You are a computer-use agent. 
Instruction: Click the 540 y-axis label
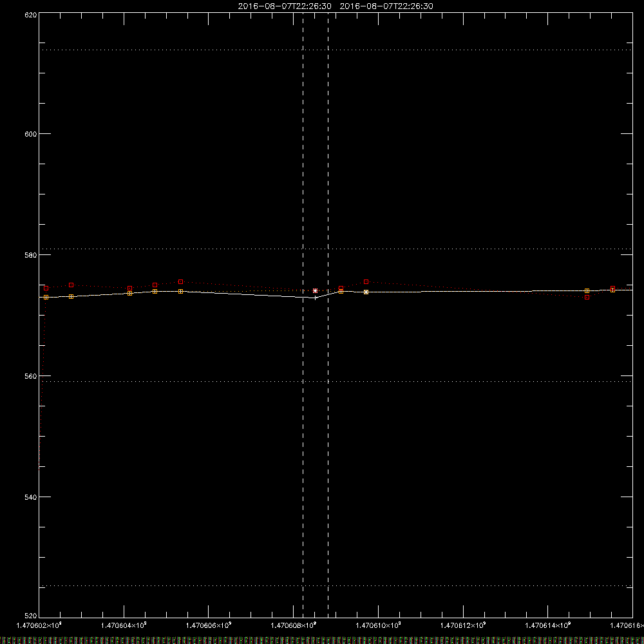click(32, 497)
